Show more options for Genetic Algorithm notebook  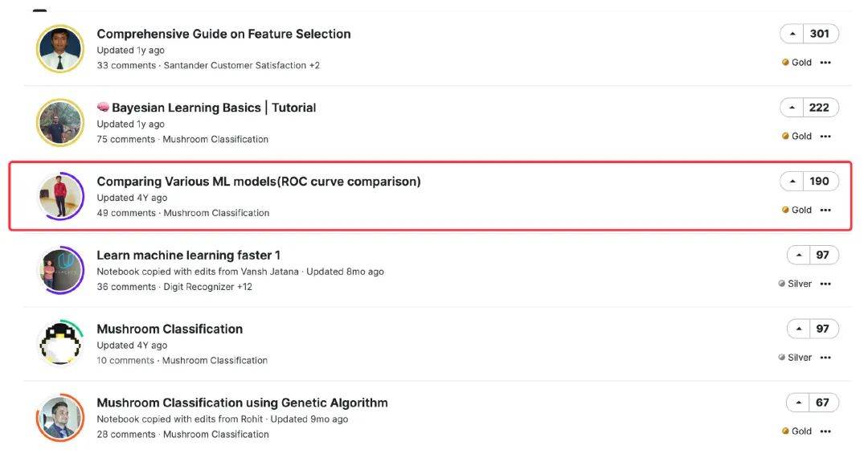825,432
